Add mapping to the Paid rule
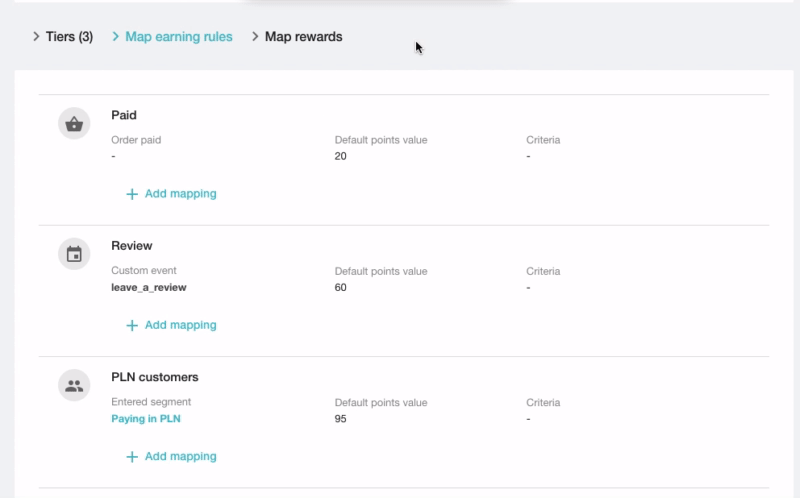Screen dimensions: 800x498 (x=181, y=194)
